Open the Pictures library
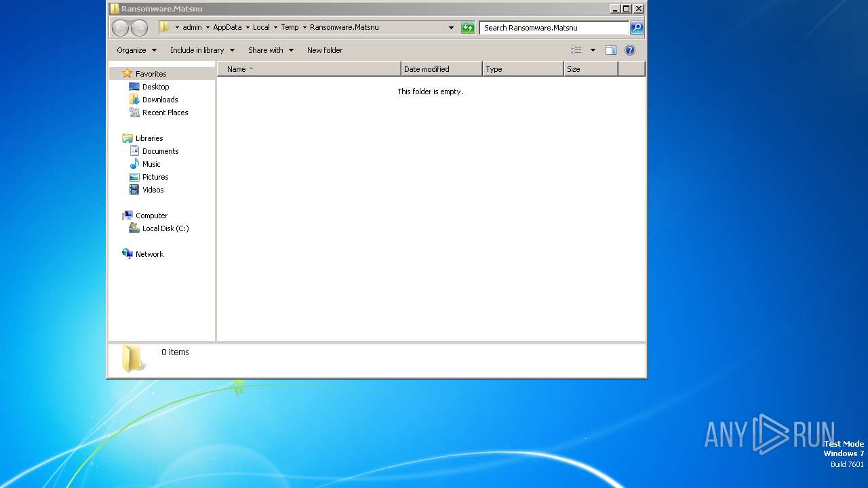 (155, 177)
